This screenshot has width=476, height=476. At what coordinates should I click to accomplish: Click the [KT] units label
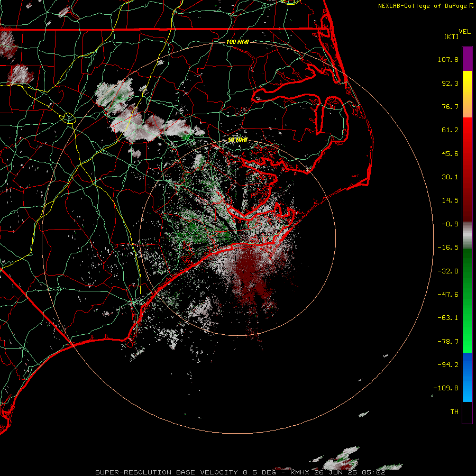[451, 36]
